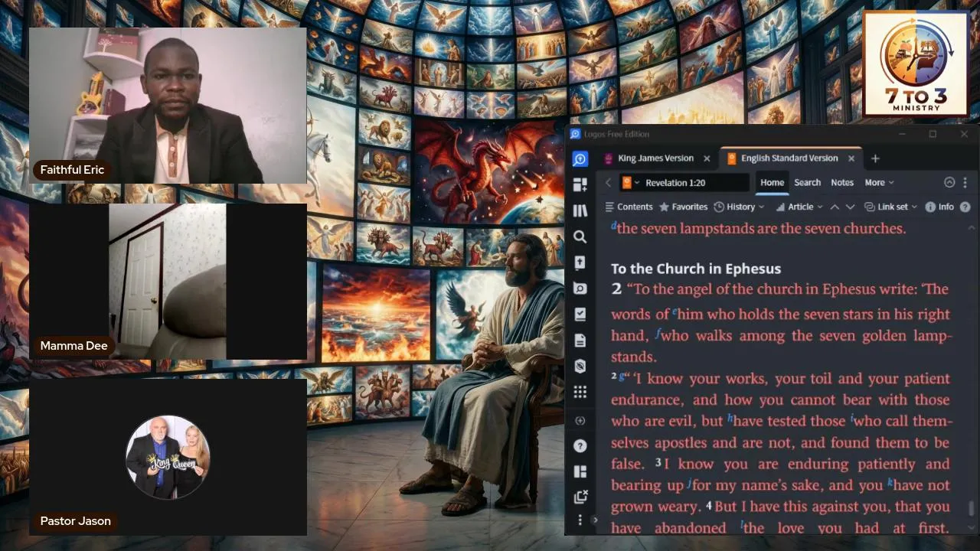Click footnote j before "for my name's sake"
This screenshot has height=551, width=980.
click(x=689, y=483)
